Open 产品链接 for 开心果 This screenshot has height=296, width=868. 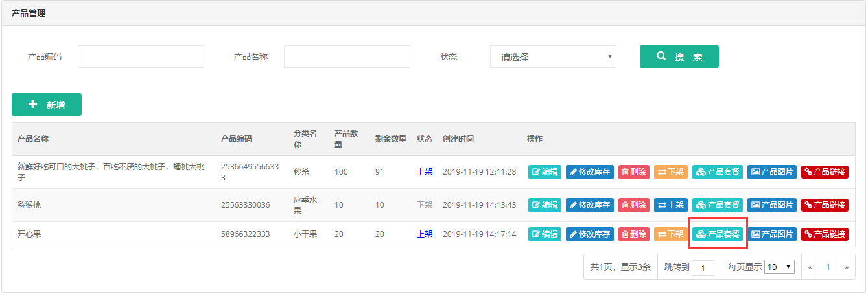click(x=825, y=234)
